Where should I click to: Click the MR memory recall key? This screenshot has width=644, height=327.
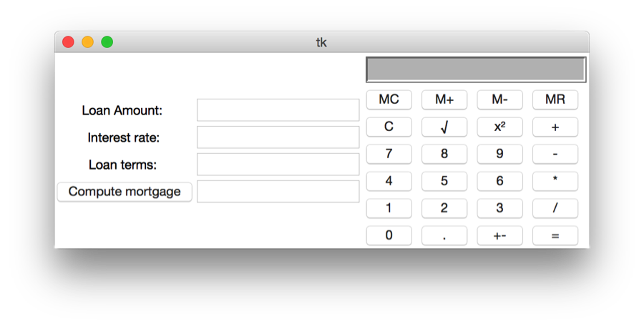tap(555, 100)
